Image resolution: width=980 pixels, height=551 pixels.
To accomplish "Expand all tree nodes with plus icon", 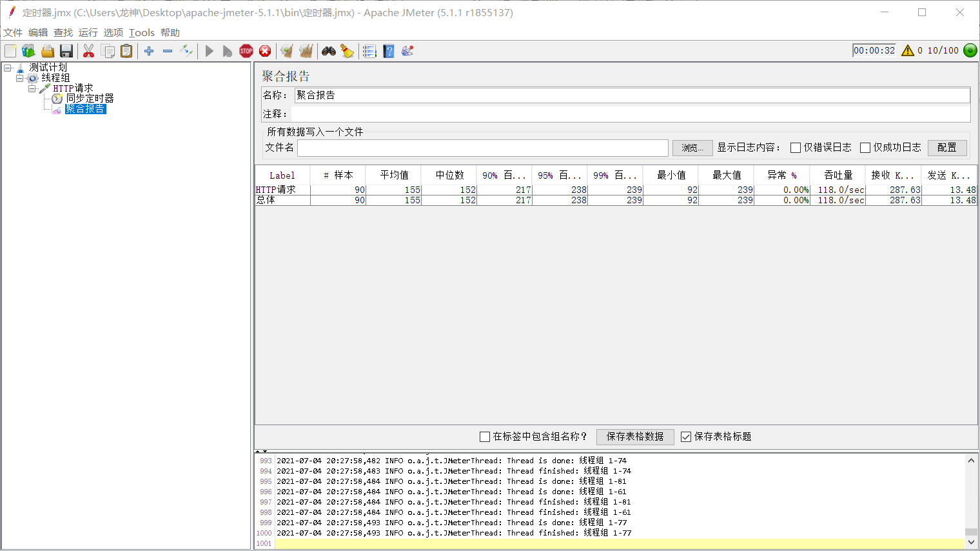I will pyautogui.click(x=149, y=51).
